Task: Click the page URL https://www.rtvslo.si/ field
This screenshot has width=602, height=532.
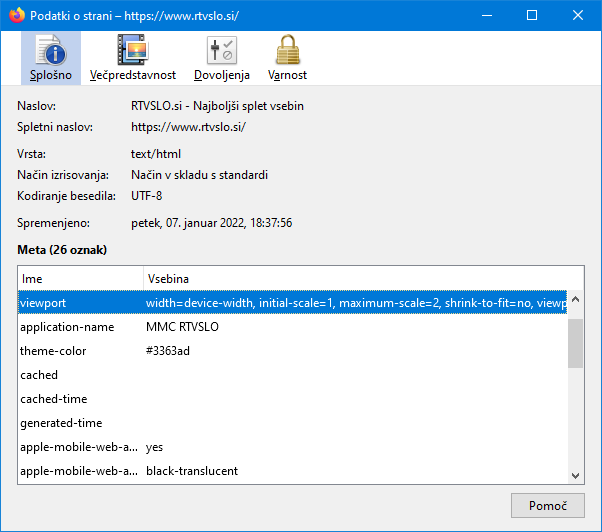Action: (189, 127)
